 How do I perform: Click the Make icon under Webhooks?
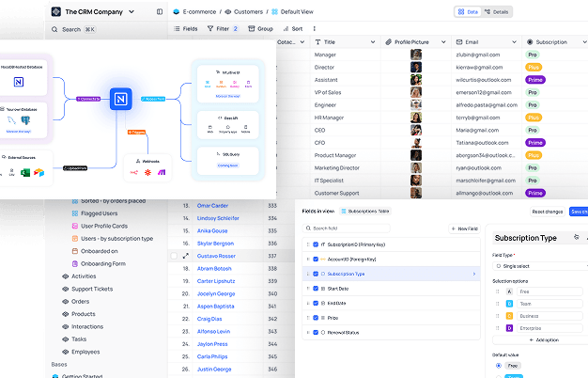162,172
